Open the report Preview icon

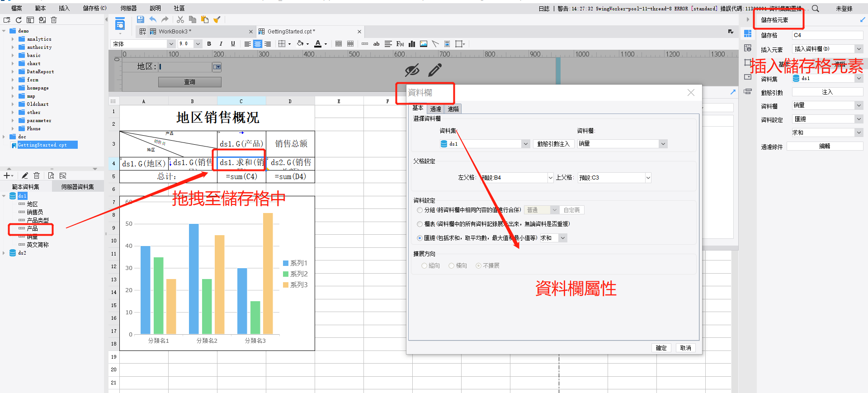(120, 24)
